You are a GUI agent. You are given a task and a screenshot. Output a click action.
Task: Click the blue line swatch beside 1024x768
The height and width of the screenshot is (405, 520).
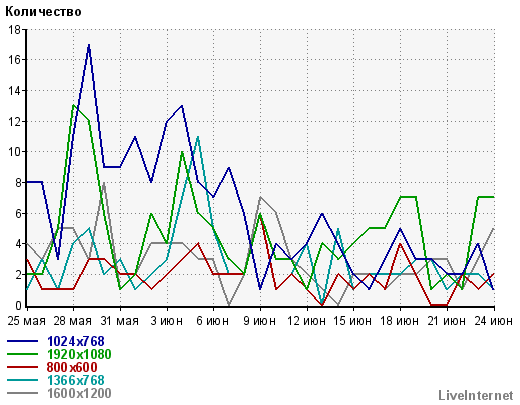pos(22,341)
